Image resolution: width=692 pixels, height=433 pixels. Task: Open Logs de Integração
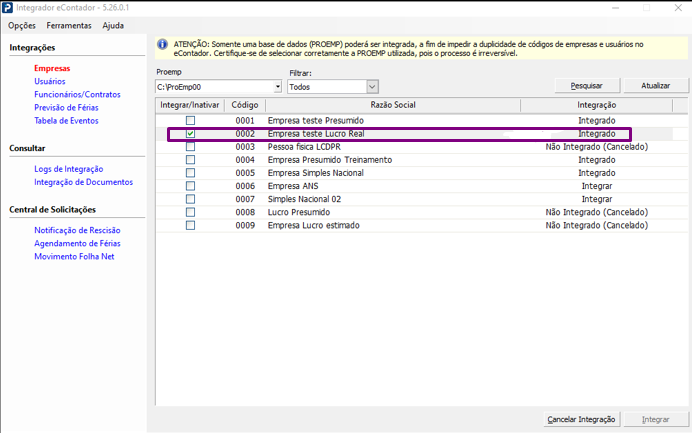click(69, 169)
